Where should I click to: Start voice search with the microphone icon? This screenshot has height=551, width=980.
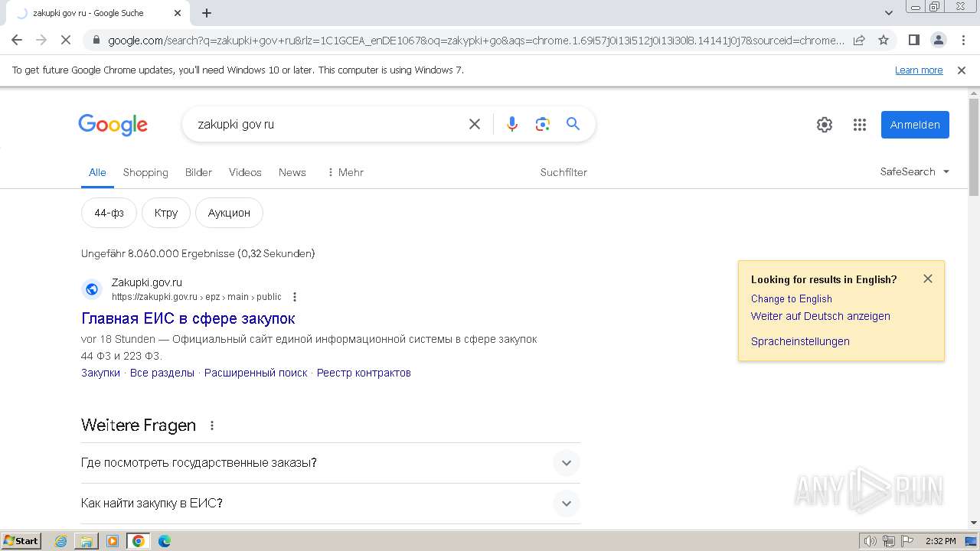click(512, 124)
